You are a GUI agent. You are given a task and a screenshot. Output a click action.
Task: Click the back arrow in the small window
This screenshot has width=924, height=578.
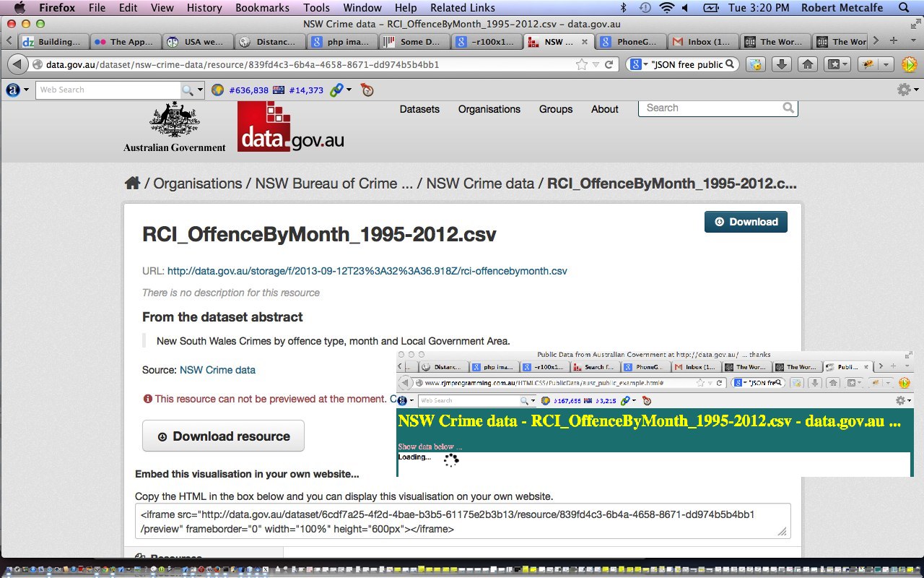click(x=406, y=383)
